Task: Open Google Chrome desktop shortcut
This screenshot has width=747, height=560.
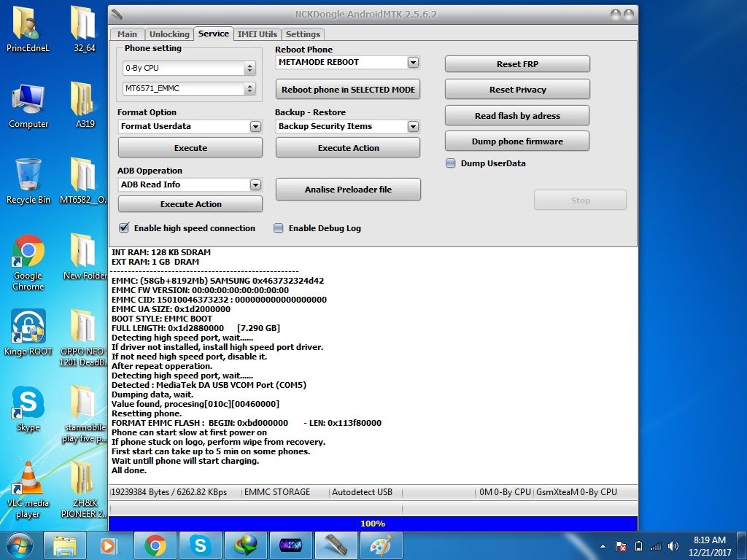Action: point(28,253)
